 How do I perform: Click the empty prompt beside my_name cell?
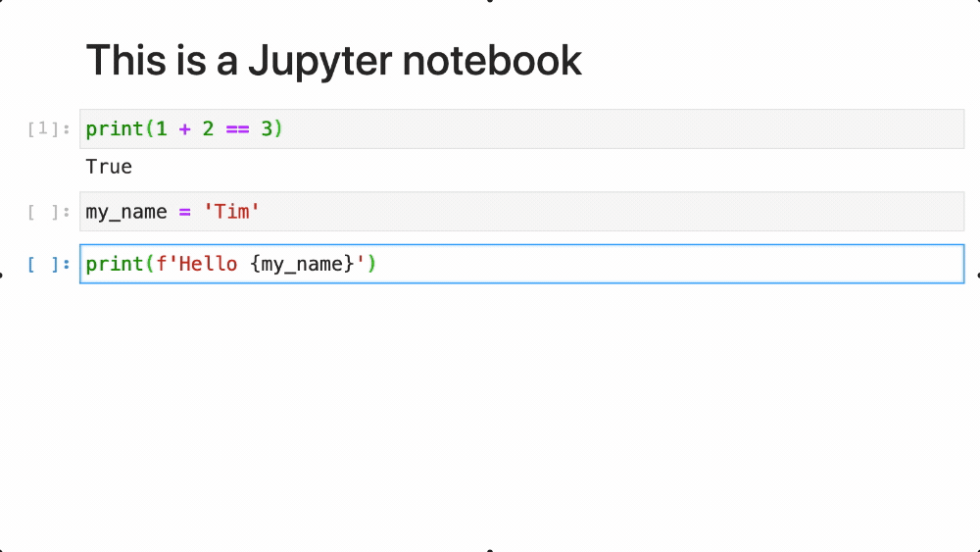point(49,212)
